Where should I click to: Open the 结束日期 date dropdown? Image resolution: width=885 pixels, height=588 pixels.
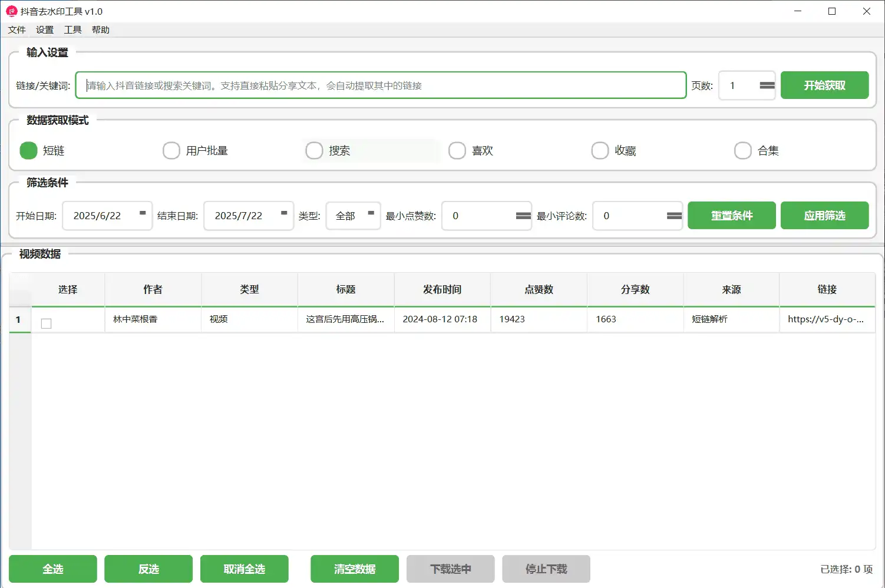[284, 213]
